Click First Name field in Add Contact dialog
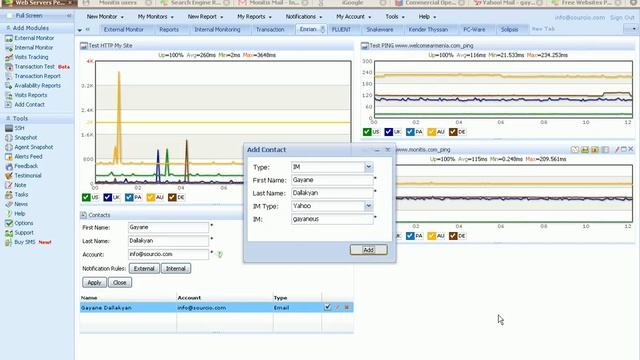The width and height of the screenshot is (640, 360). click(332, 180)
